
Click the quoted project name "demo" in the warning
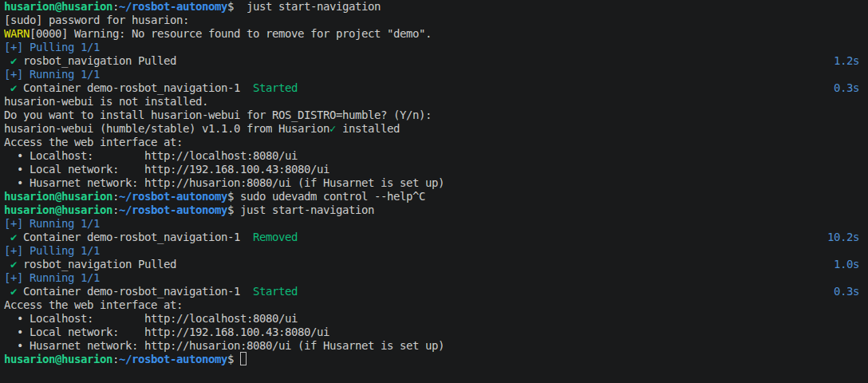[412, 34]
